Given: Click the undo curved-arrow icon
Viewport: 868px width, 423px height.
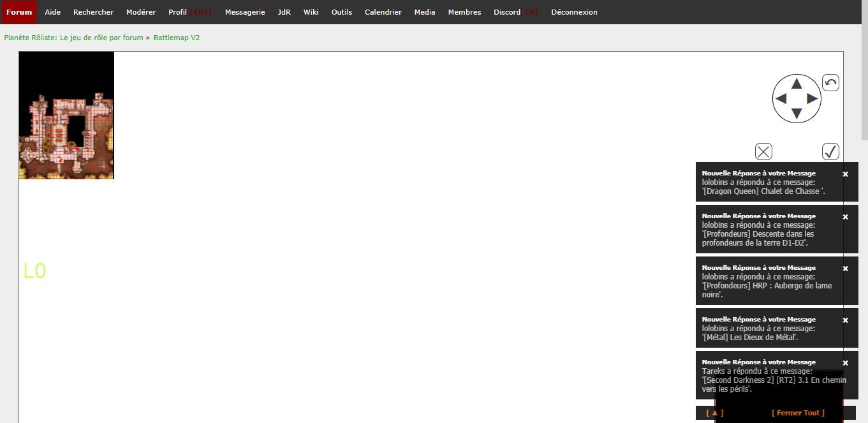Looking at the screenshot, I should [830, 83].
